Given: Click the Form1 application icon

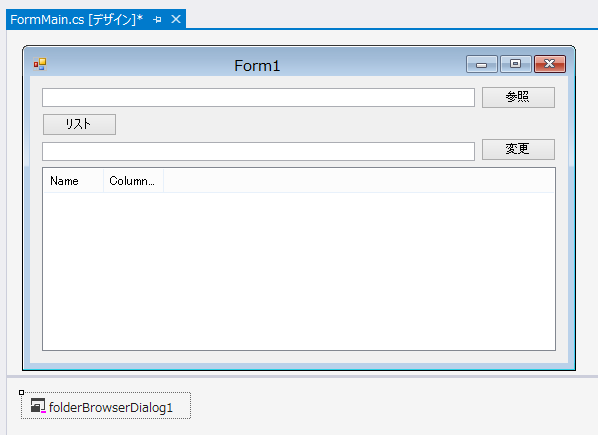Looking at the screenshot, I should coord(40,64).
